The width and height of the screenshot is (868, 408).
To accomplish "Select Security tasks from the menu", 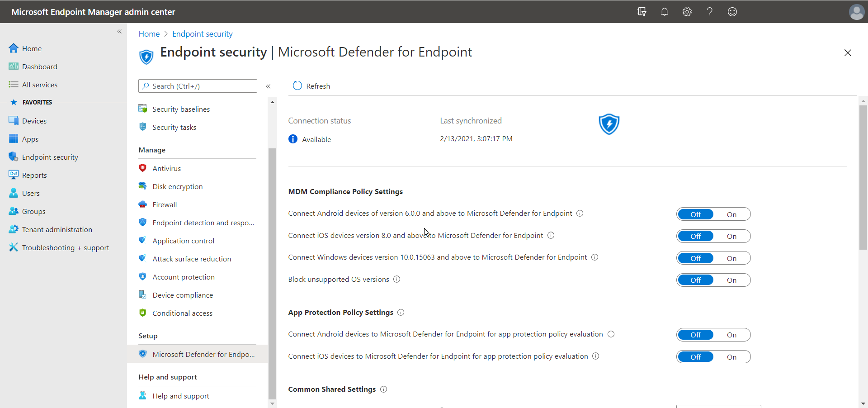I will (174, 127).
